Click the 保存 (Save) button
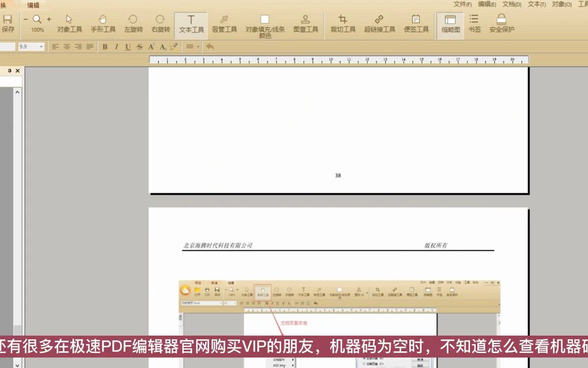This screenshot has width=588, height=368. [x=7, y=23]
